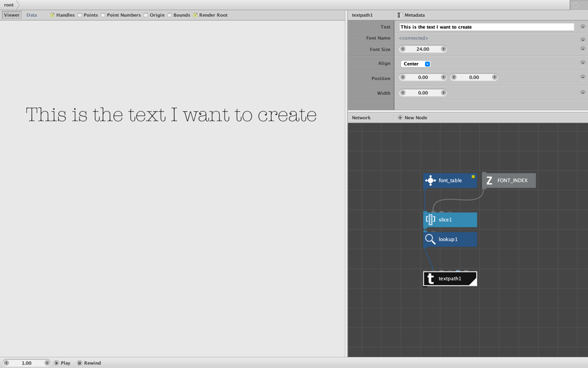Enable the Origin checkbox
This screenshot has width=588, height=368.
145,15
